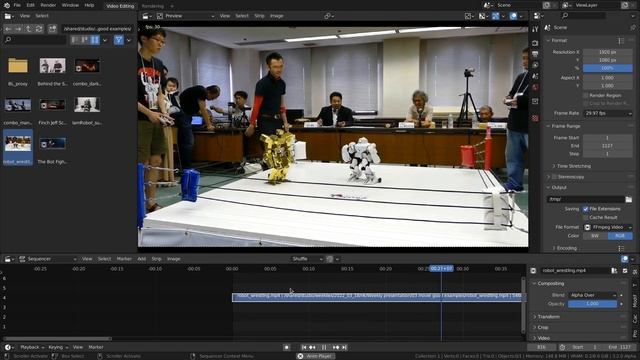Go forward in file browser history
Screen dimensions: 640x360
18,29
